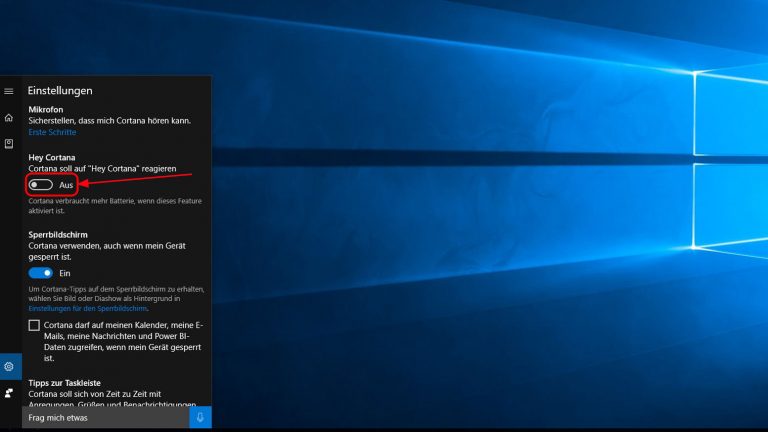Check the calendar and e-mail access checkbox
The image size is (768, 432).
pyautogui.click(x=34, y=326)
